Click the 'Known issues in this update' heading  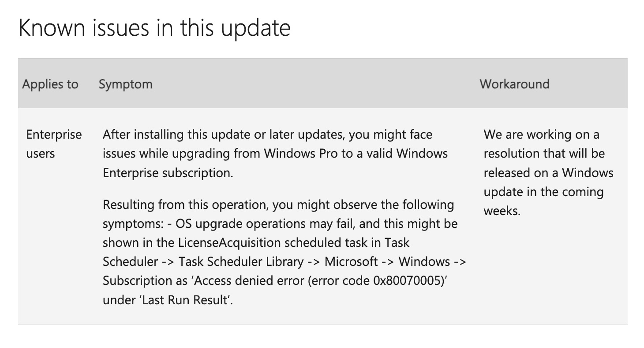(x=154, y=28)
